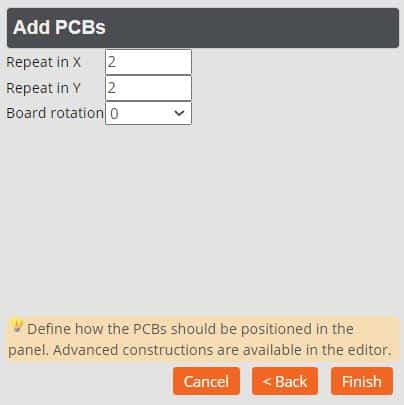Screen dimensions: 404x405
Task: Focus the Repeat in X field
Action: tap(148, 62)
